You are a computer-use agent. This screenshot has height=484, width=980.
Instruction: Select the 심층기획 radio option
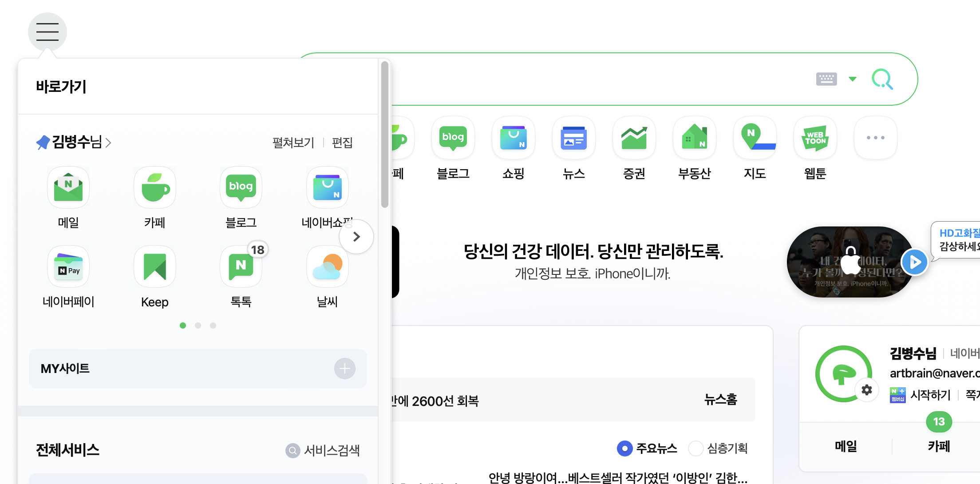pyautogui.click(x=695, y=448)
